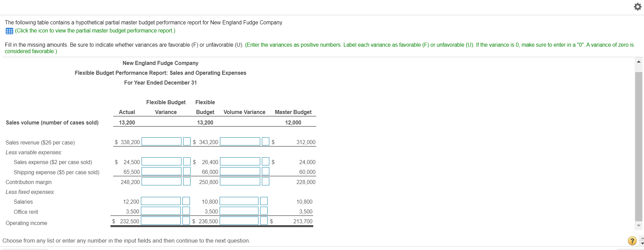Viewport: 644px width, 250px height.
Task: Select actual contribution margin 248,200
Action: [x=130, y=182]
